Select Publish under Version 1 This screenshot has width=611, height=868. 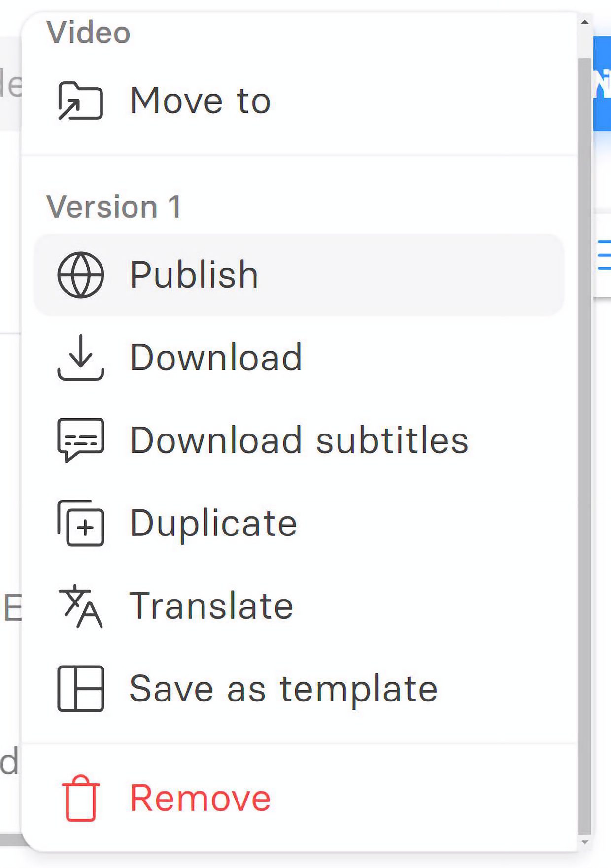click(x=194, y=275)
